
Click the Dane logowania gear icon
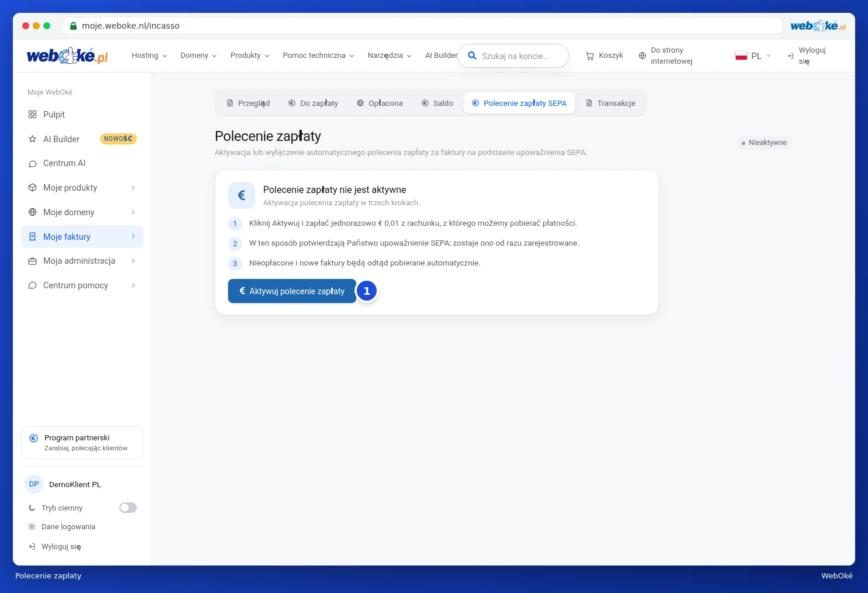pos(32,527)
